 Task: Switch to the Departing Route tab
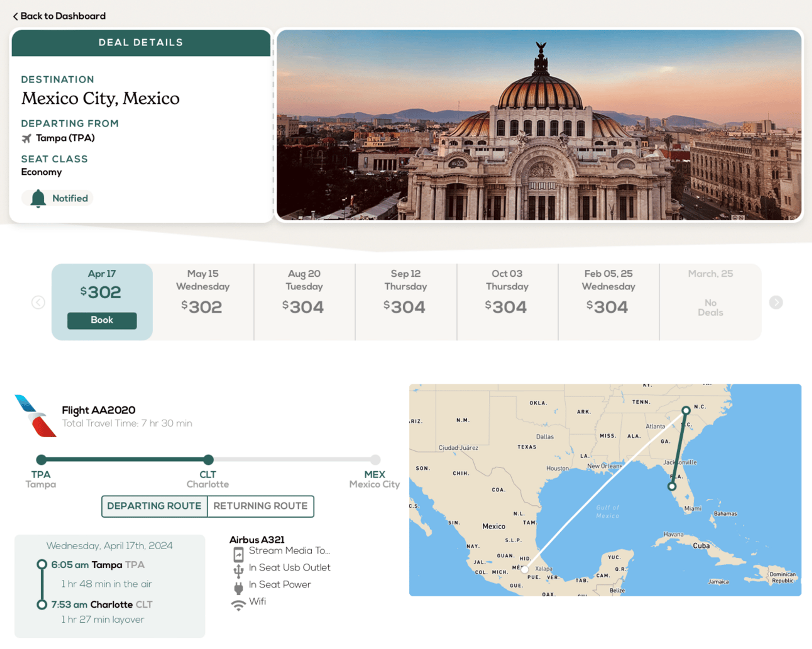tap(154, 506)
